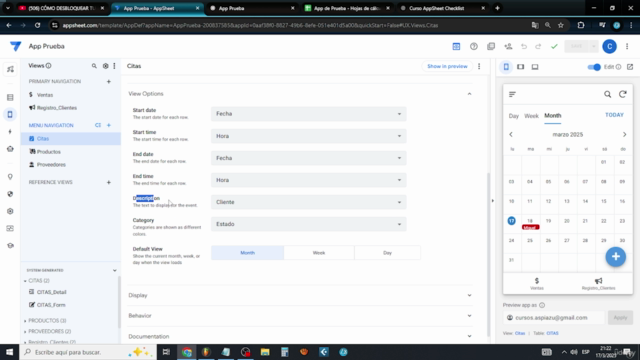640x360 pixels.
Task: Expand the Display section
Action: click(469, 295)
